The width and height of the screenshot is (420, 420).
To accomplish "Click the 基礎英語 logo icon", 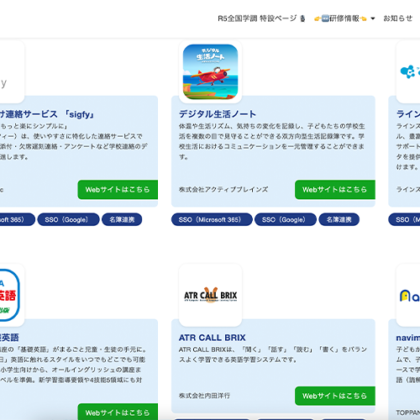I will click(x=10, y=295).
